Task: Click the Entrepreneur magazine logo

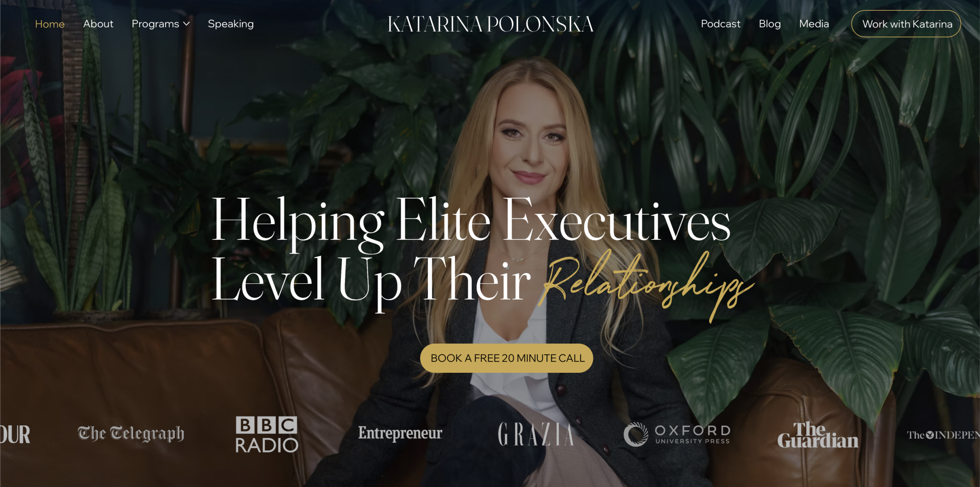Action: coord(400,433)
